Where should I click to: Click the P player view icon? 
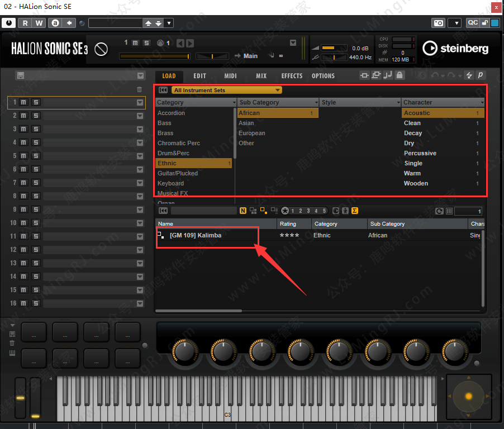click(x=480, y=75)
